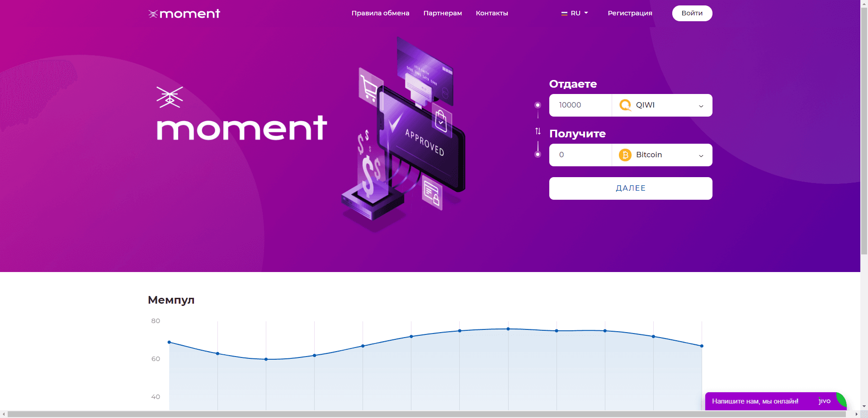Click the language flag icon
Screen dimensions: 868x418
(564, 14)
